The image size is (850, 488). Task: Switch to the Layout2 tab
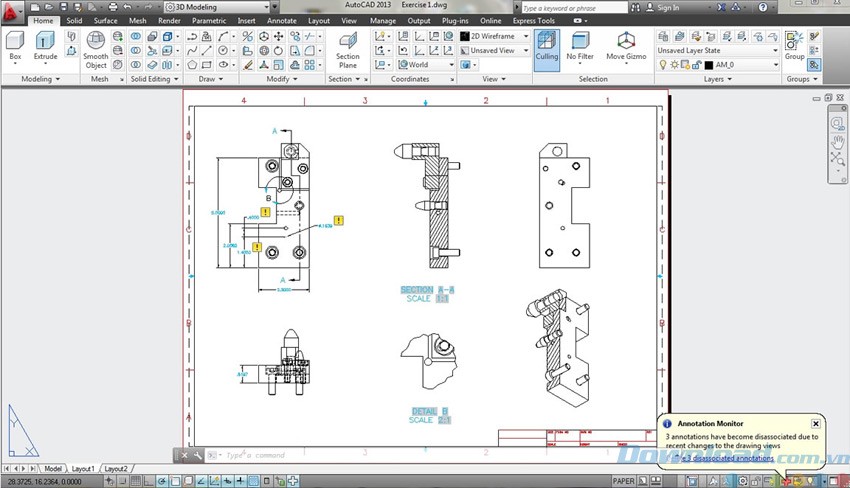115,468
